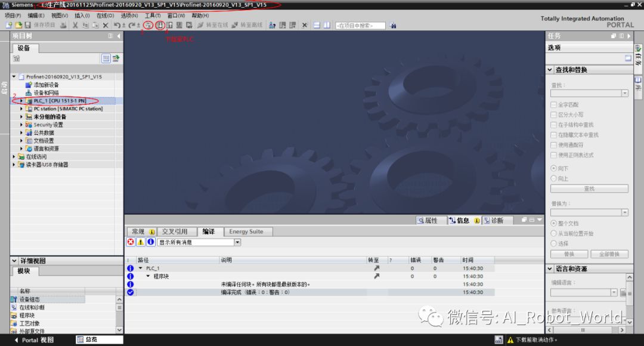Screen dimensions: 644x346
Task: Switch to the 属性 inspector tab
Action: tap(431, 220)
